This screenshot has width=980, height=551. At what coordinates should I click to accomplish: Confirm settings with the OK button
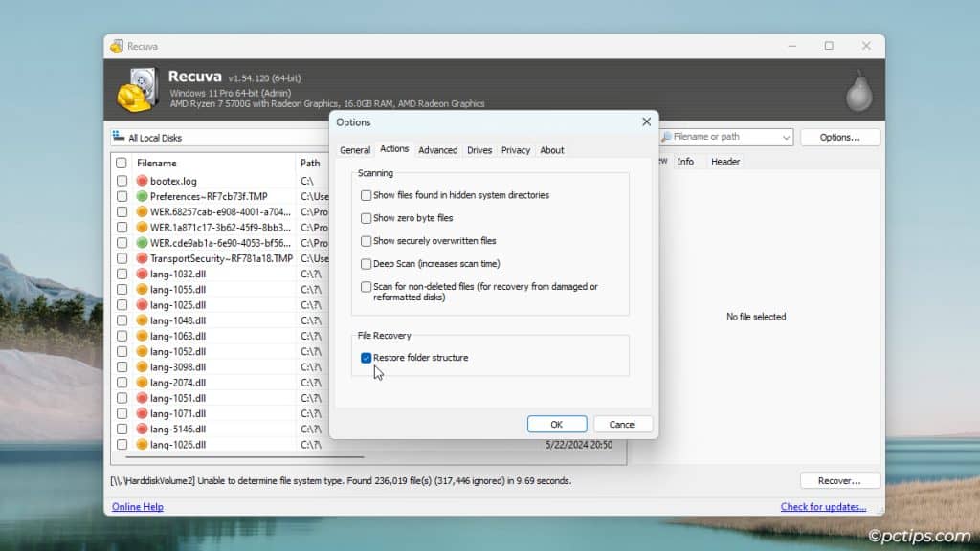[557, 424]
